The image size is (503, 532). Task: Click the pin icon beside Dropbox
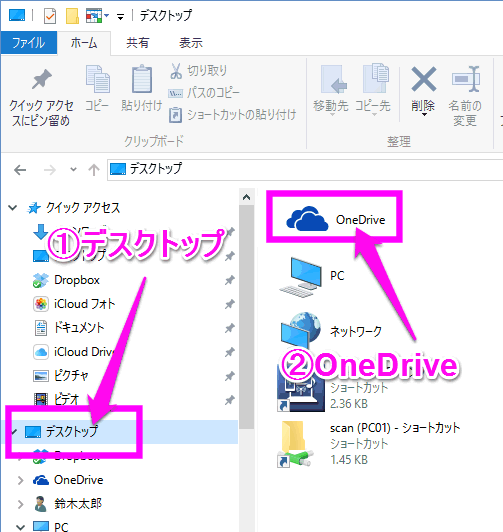pos(230,280)
